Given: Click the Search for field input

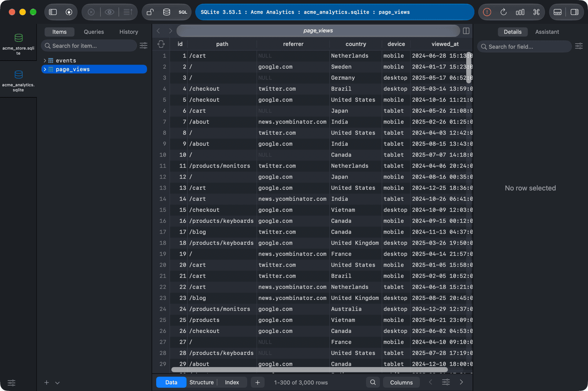Looking at the screenshot, I should pyautogui.click(x=524, y=47).
